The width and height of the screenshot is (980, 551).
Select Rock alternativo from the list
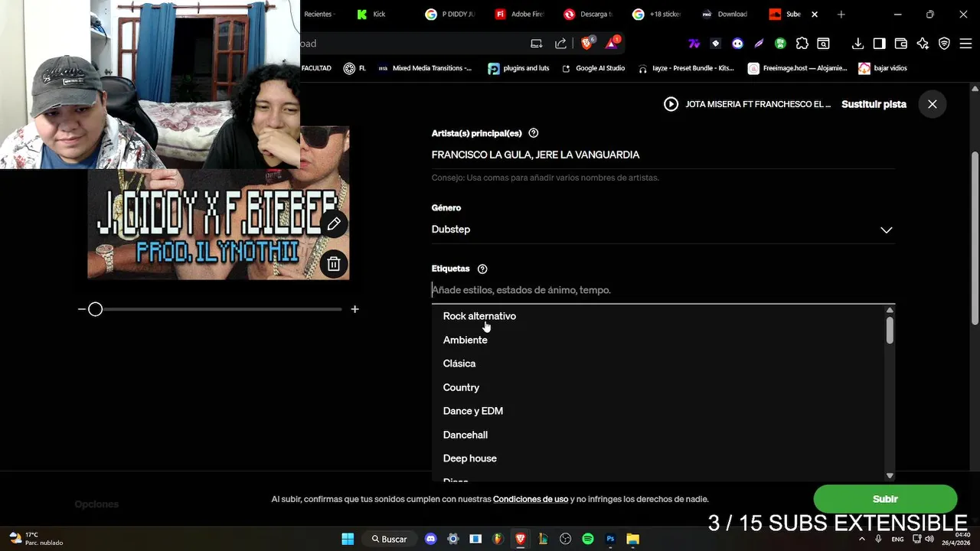pos(479,316)
